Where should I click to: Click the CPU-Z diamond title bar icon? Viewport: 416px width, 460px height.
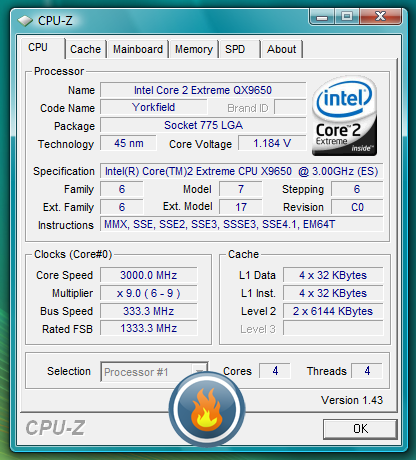click(x=25, y=21)
